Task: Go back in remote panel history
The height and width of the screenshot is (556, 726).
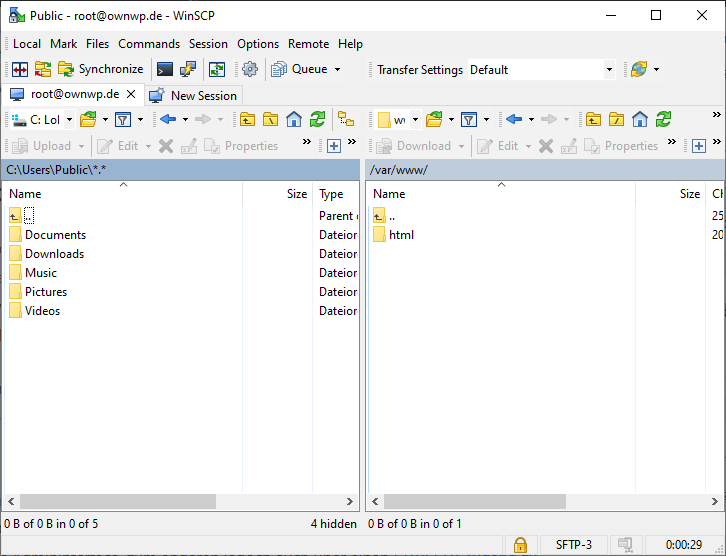Action: (x=514, y=119)
